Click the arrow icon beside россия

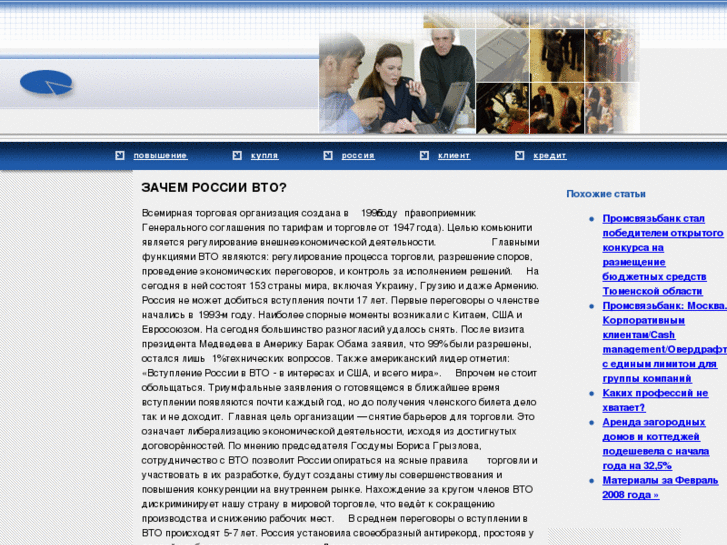coord(328,155)
